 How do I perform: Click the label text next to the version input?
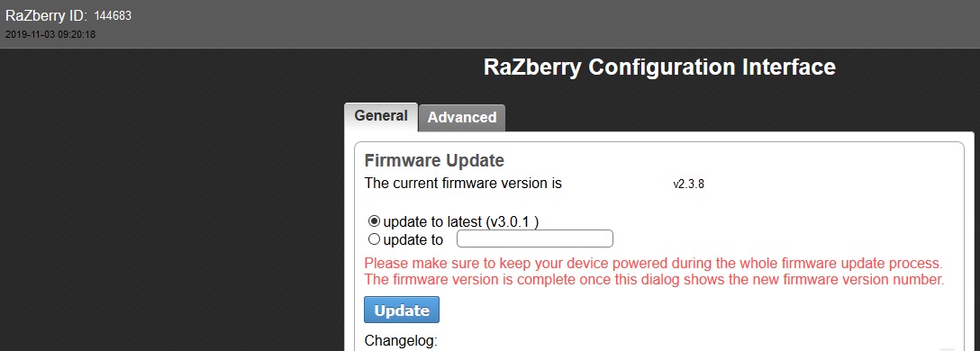click(x=413, y=239)
